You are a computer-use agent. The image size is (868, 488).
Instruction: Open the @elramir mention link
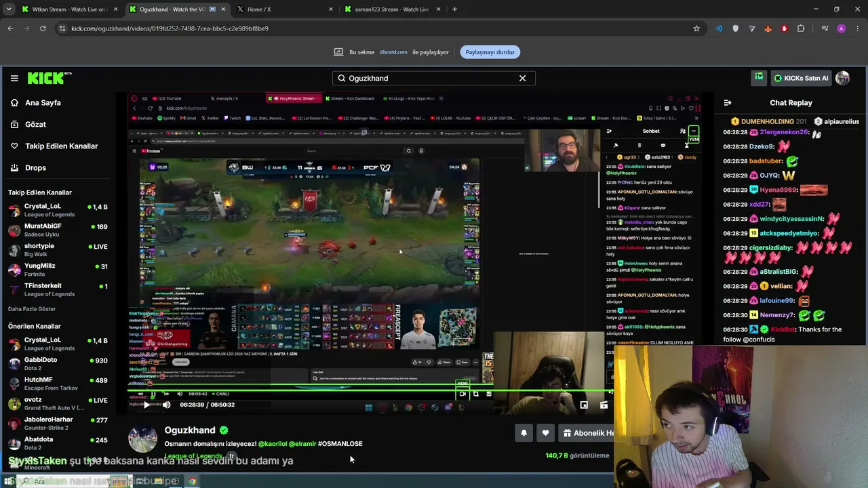coord(302,444)
